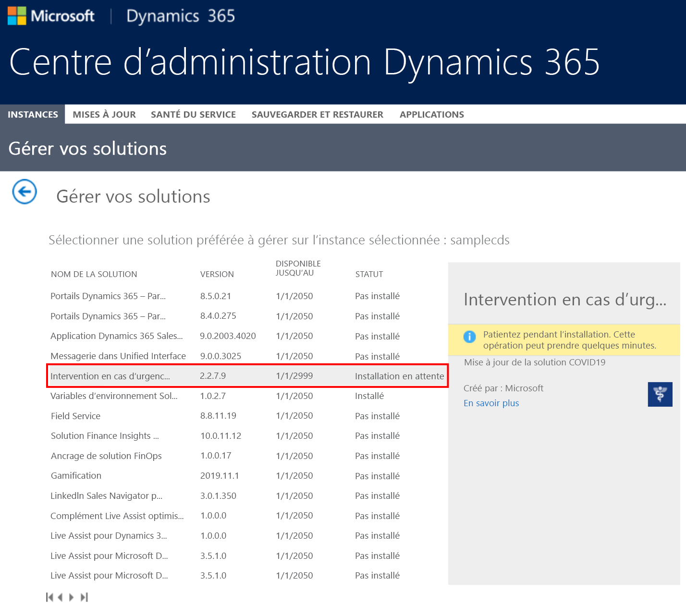The width and height of the screenshot is (686, 616).
Task: Click version 1.0.2.7 cell
Action: pos(213,396)
